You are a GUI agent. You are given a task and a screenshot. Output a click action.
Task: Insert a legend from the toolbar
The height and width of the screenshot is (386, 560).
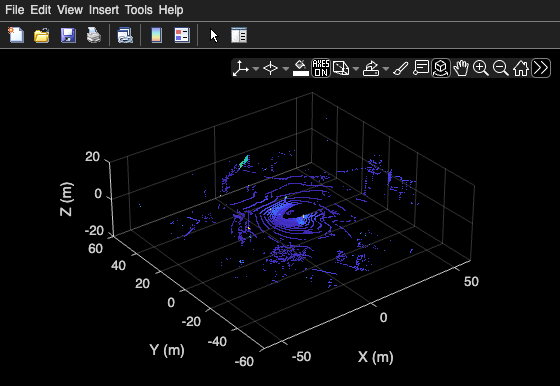click(182, 35)
